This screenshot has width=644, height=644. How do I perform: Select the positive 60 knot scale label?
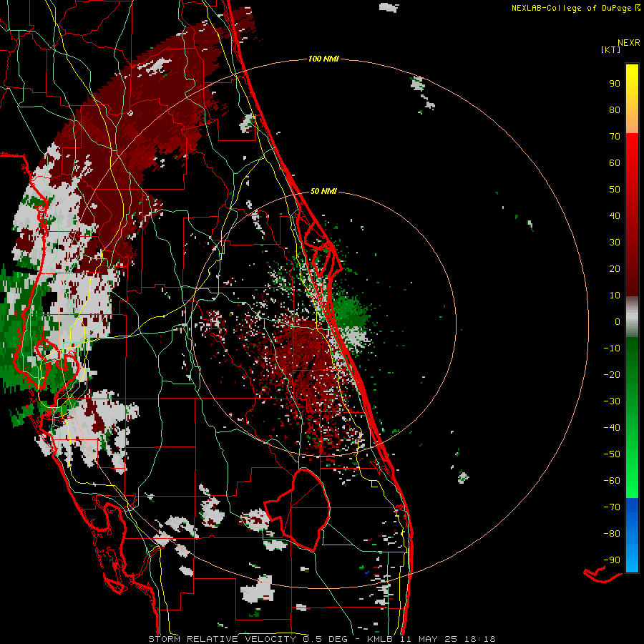[615, 163]
